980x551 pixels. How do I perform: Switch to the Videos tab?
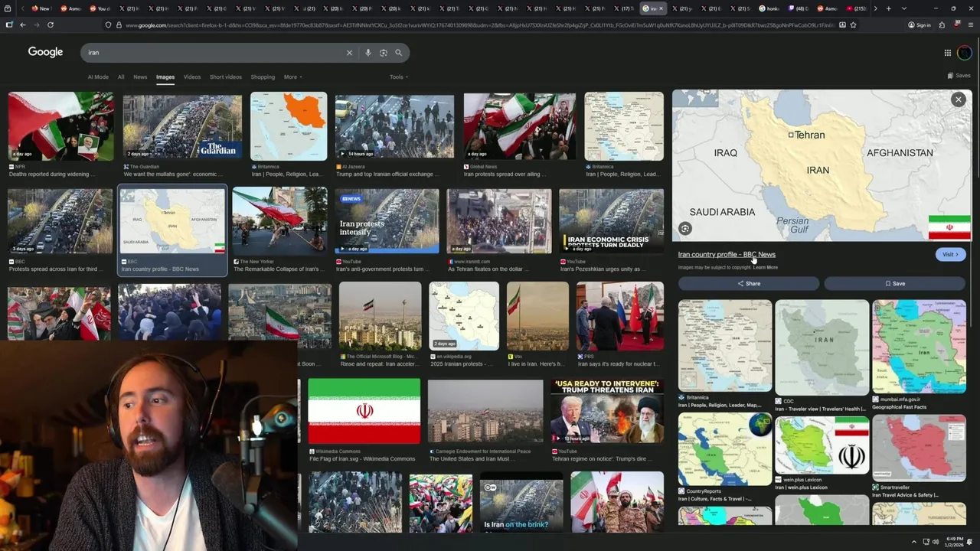pos(192,77)
